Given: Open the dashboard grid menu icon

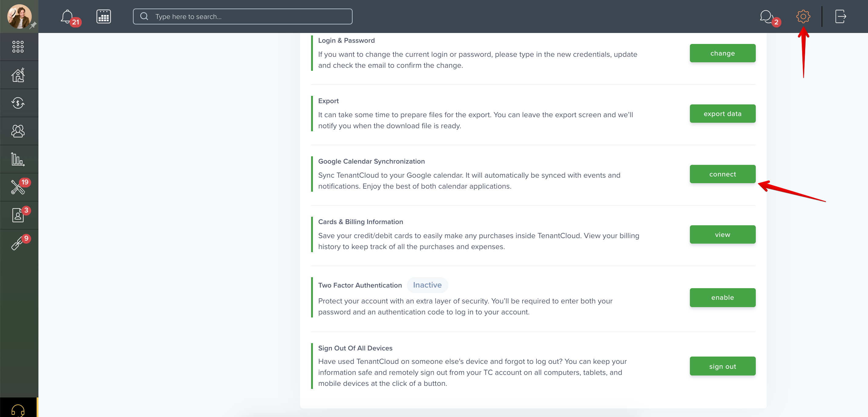Looking at the screenshot, I should click(x=18, y=47).
